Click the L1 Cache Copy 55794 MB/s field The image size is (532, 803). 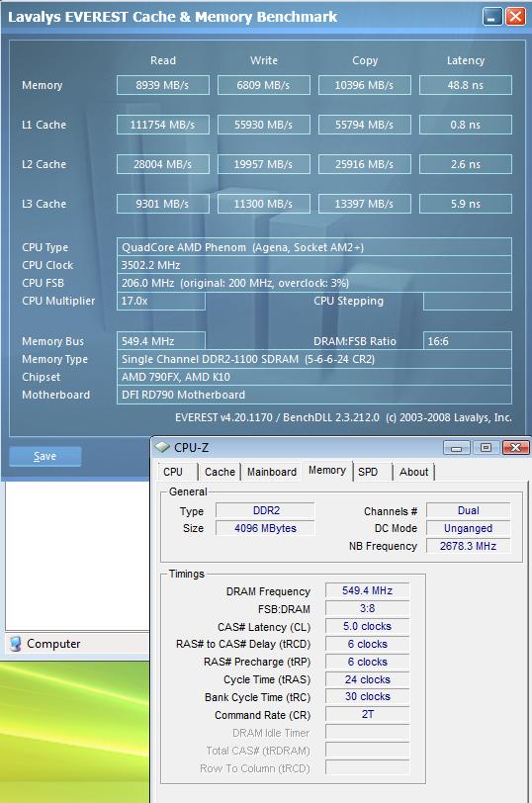365,125
